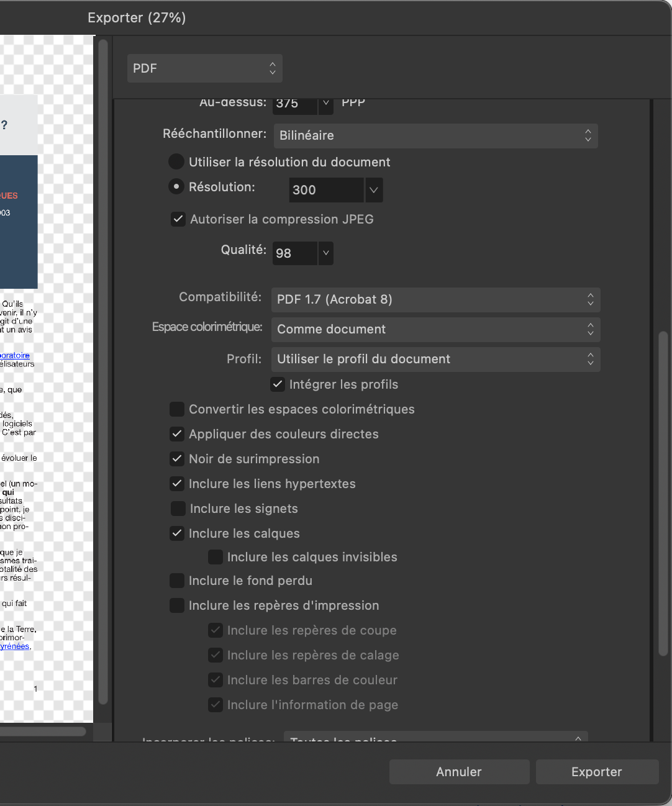672x806 pixels.
Task: Select the Résolution radio button
Action: coord(177,187)
